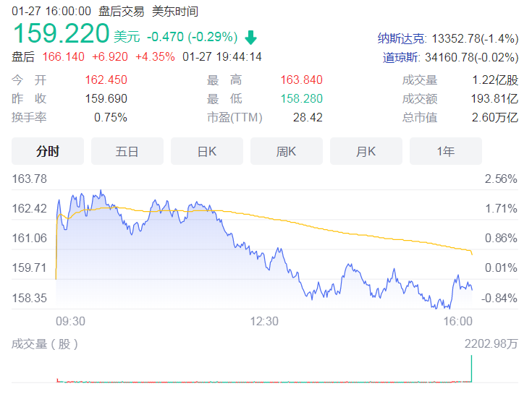532x394 pixels.
Task: Click the y-axis label 161.06
Action: click(29, 238)
